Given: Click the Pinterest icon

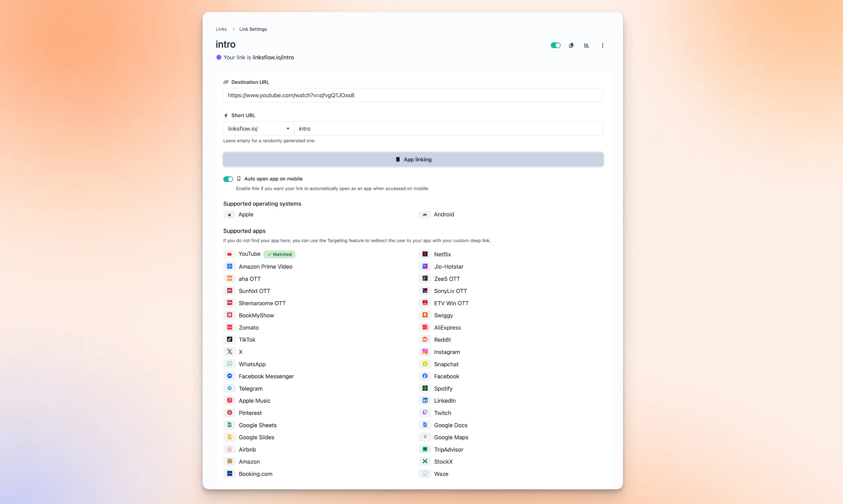Looking at the screenshot, I should (x=229, y=413).
